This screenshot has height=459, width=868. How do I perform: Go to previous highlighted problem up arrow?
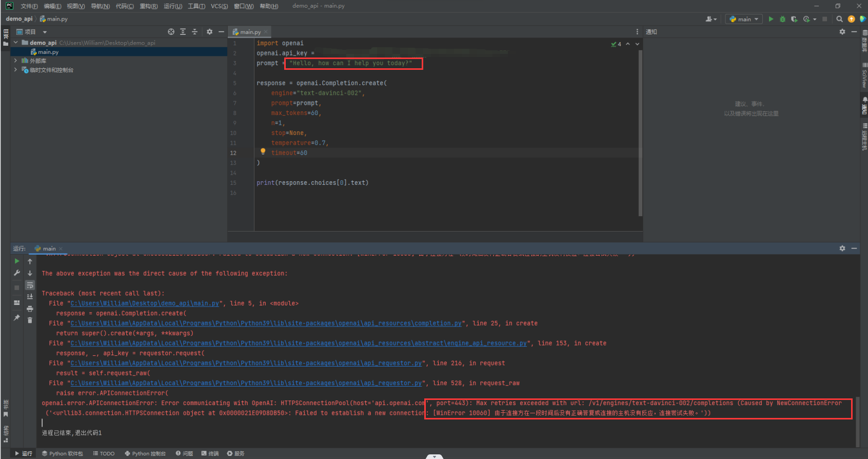click(628, 44)
